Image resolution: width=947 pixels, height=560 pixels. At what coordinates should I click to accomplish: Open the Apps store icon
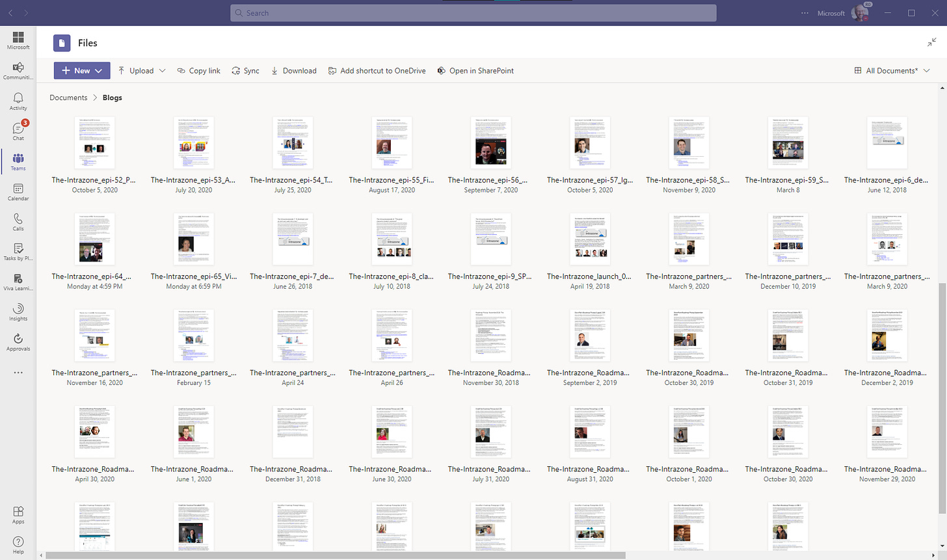18,514
